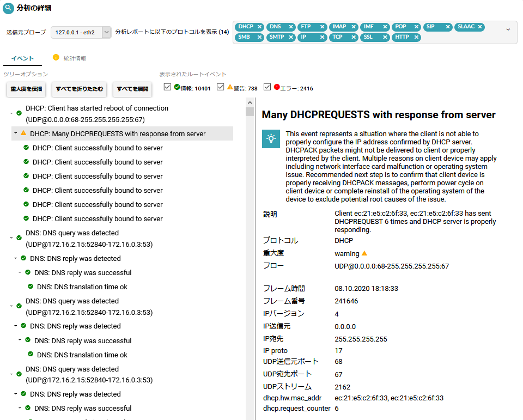The image size is (523, 420).
Task: Open the 送信元プローブ dropdown
Action: coord(106,33)
